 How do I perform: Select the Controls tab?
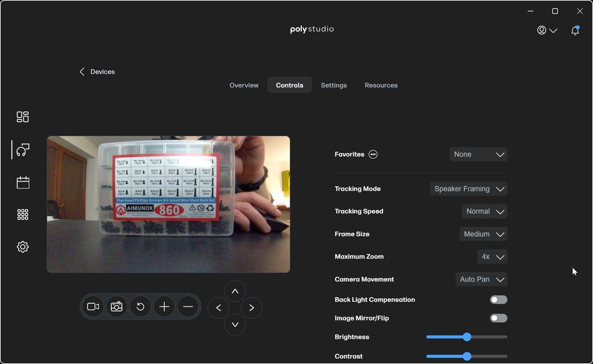pyautogui.click(x=289, y=85)
